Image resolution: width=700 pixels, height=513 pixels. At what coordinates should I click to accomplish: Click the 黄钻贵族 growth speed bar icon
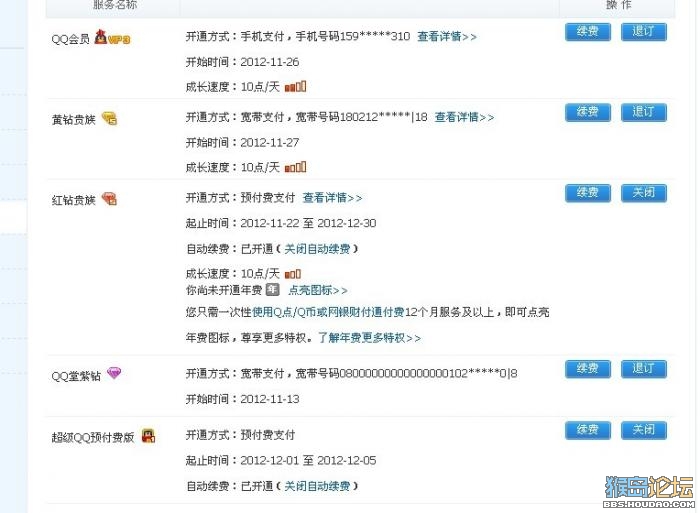[x=295, y=167]
